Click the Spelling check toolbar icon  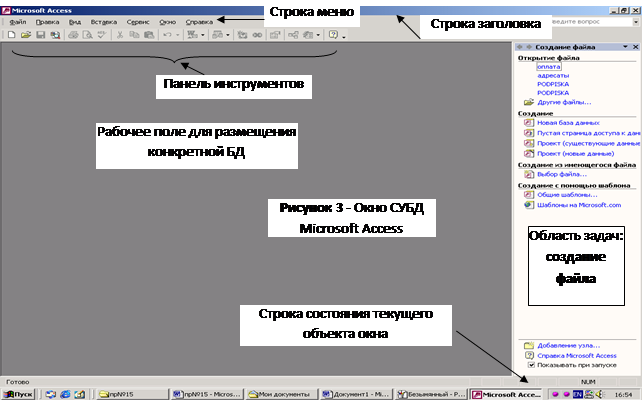click(101, 35)
